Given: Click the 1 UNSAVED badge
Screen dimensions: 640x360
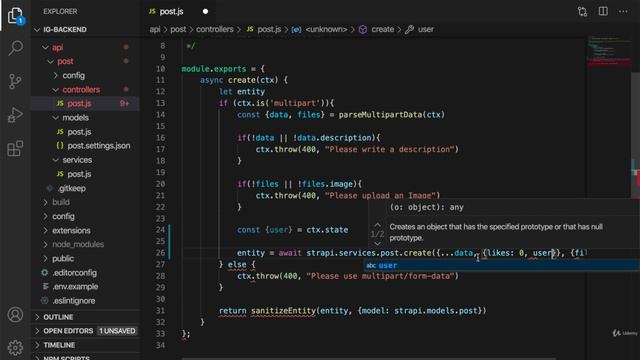Looking at the screenshot, I should pyautogui.click(x=117, y=331).
